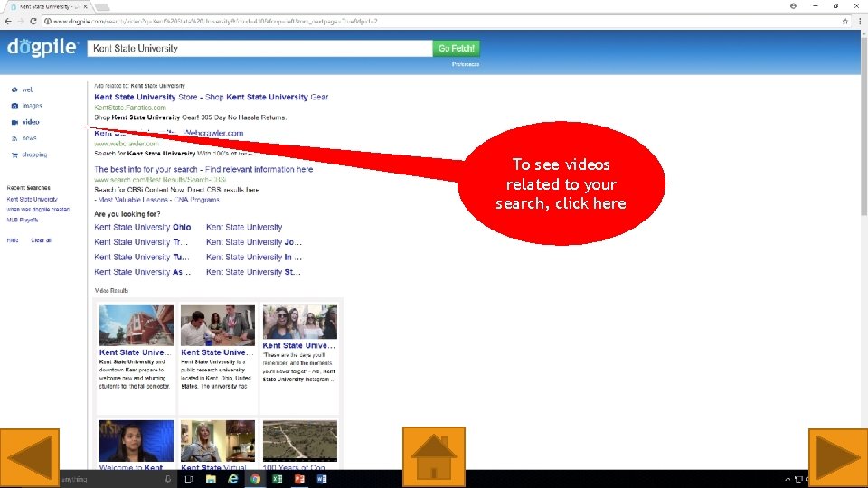
Task: Open Word from the taskbar
Action: (x=322, y=479)
